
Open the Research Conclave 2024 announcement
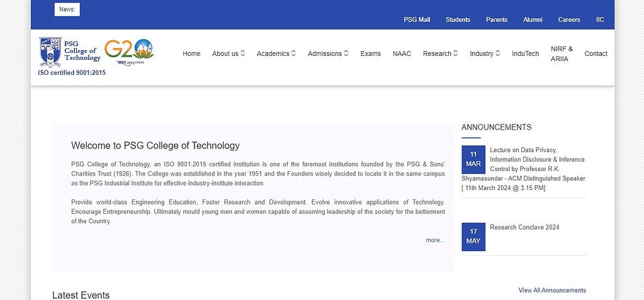(x=524, y=228)
